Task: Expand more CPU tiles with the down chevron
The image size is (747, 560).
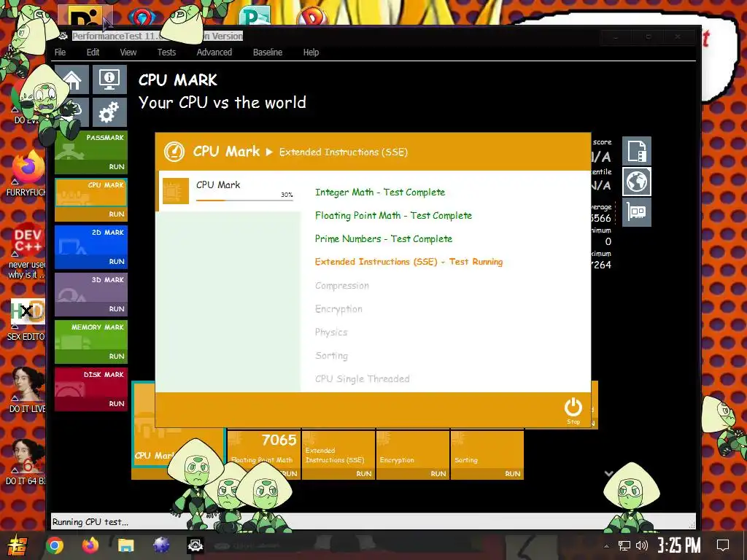Action: coord(608,473)
